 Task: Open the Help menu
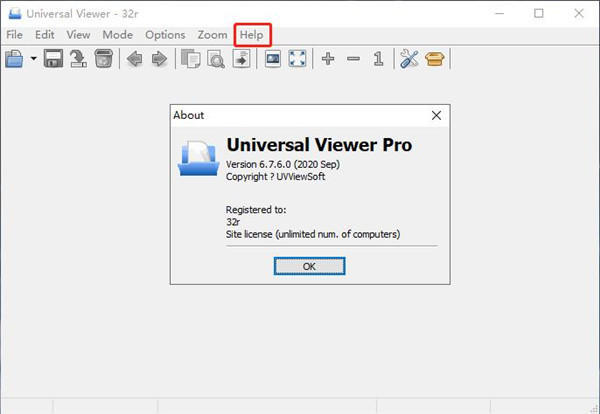click(x=252, y=35)
